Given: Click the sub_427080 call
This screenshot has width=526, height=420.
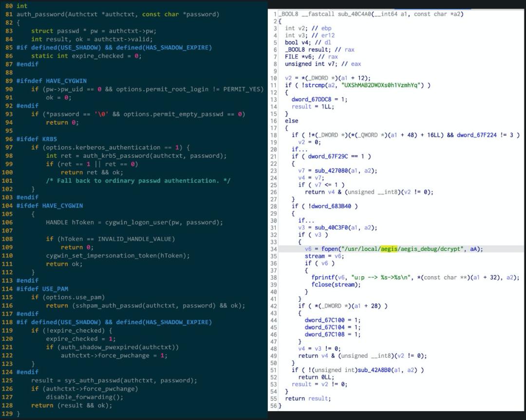Looking at the screenshot, I should 331,171.
